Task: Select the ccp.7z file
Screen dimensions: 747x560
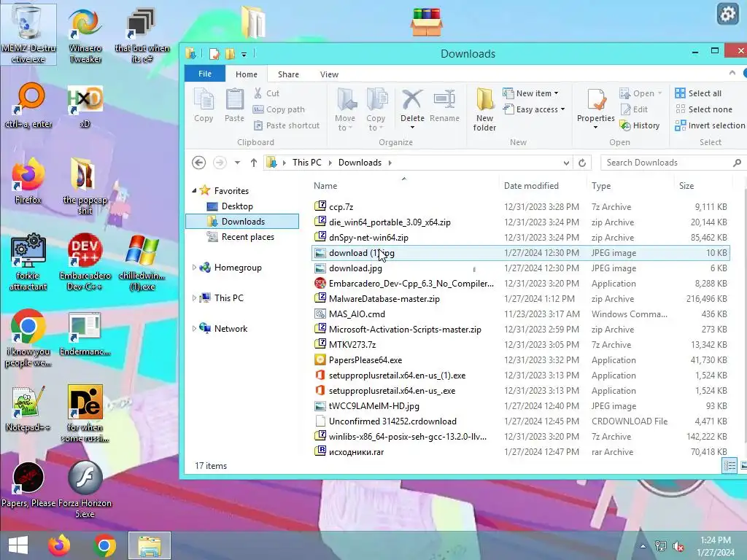Action: tap(521, 206)
